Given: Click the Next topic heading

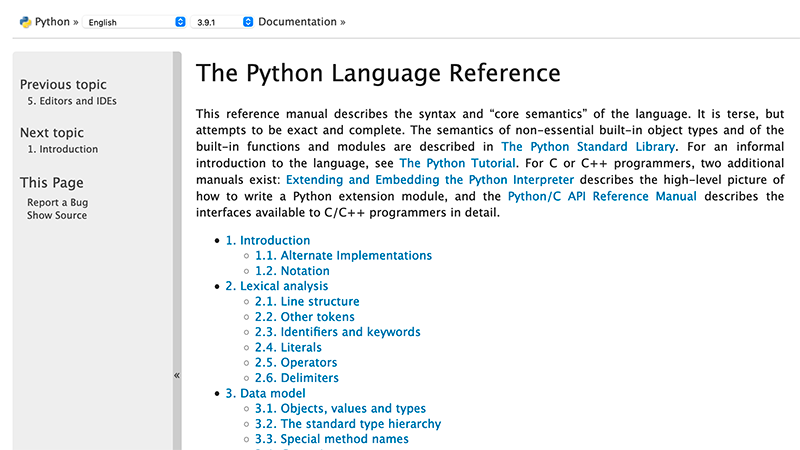Looking at the screenshot, I should tap(52, 133).
